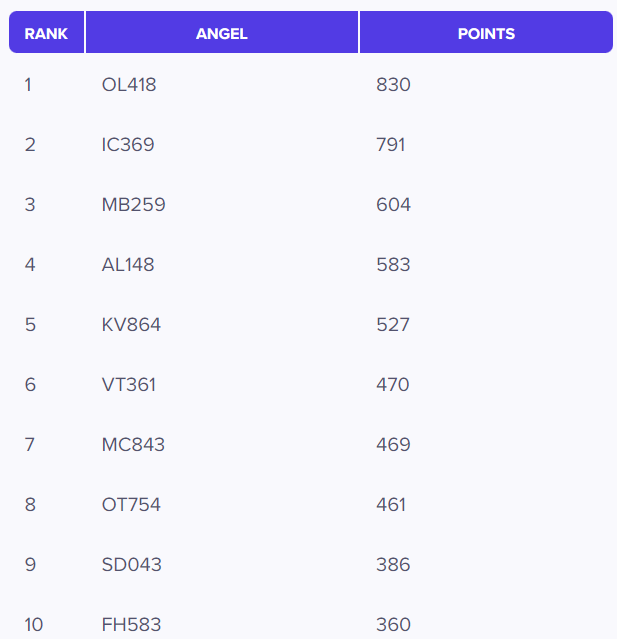
Task: Select the 527 points cell
Action: (393, 325)
